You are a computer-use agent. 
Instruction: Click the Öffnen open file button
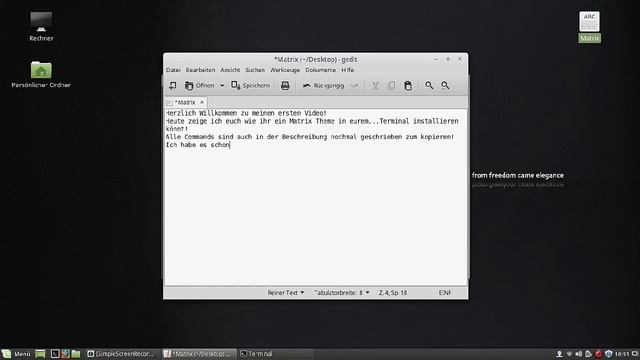pos(200,85)
